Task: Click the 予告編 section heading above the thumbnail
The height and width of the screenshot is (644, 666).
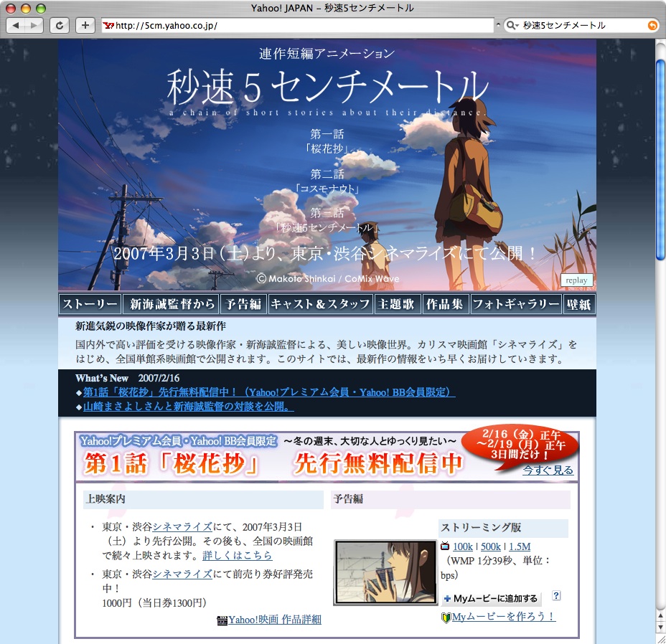Action: tap(348, 499)
